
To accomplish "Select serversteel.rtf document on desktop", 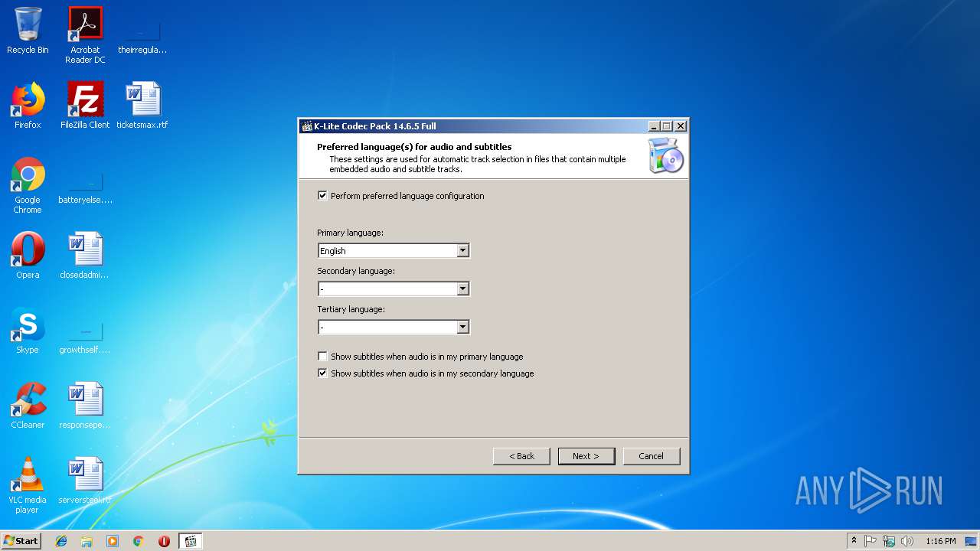I will click(x=85, y=481).
